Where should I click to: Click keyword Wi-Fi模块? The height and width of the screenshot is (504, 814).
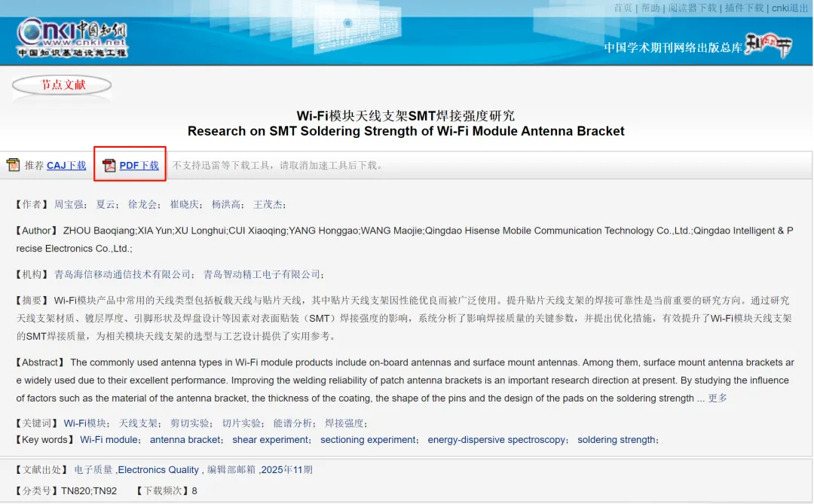coord(85,423)
